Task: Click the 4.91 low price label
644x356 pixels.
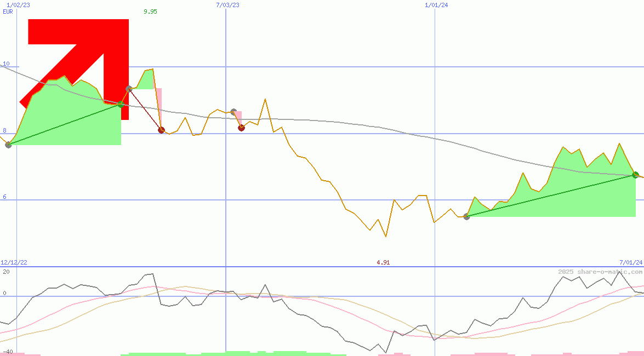Action: pyautogui.click(x=383, y=262)
